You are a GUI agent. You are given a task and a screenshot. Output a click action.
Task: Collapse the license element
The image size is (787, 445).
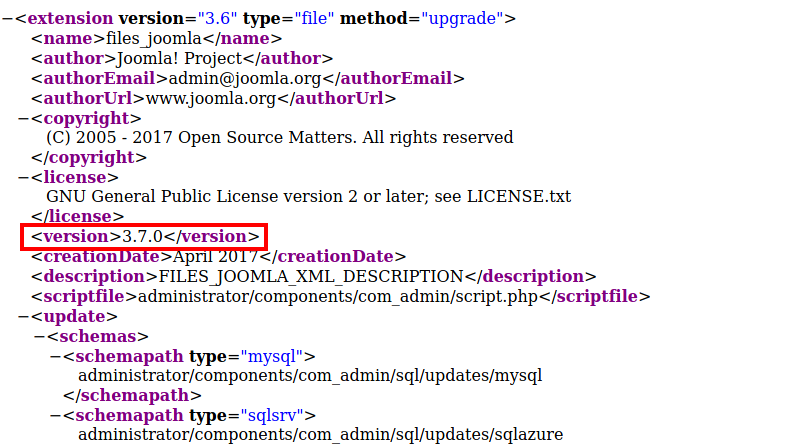pos(24,178)
